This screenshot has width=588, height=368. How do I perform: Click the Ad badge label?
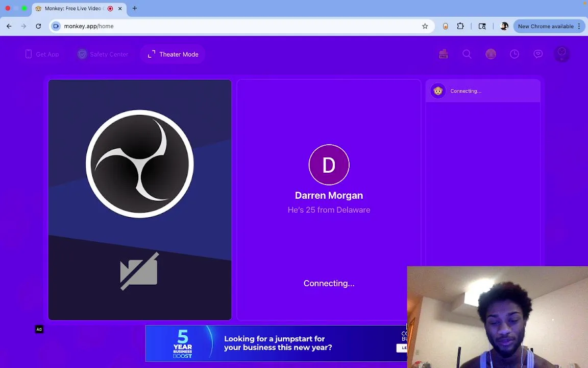pyautogui.click(x=39, y=329)
